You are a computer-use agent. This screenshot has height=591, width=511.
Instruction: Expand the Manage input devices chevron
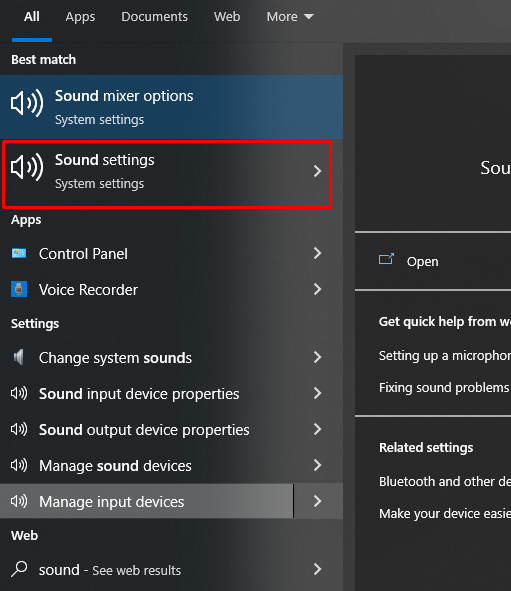coord(317,501)
